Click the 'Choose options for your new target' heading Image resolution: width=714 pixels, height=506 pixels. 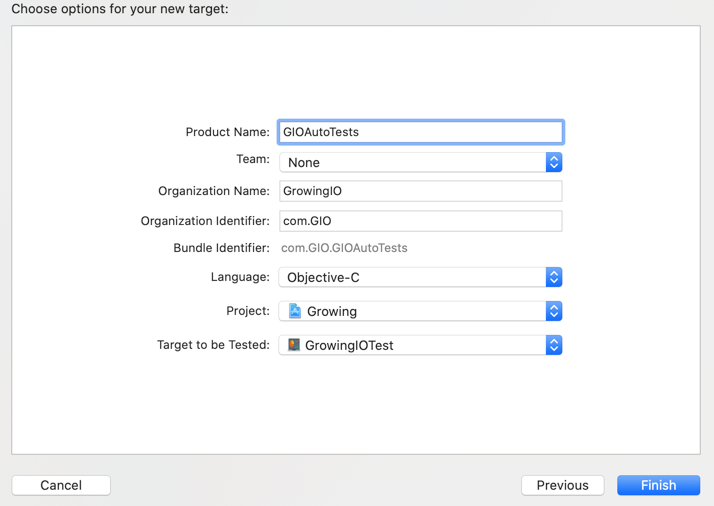click(120, 9)
